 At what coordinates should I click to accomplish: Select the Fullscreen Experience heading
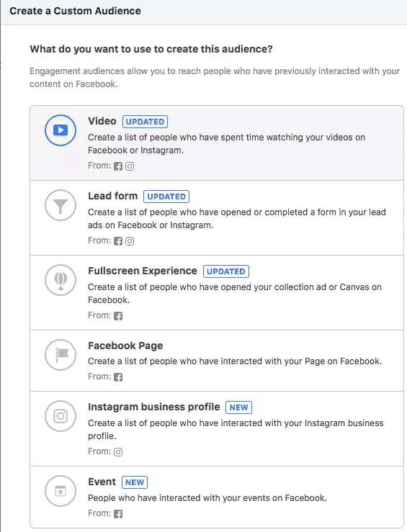[143, 271]
